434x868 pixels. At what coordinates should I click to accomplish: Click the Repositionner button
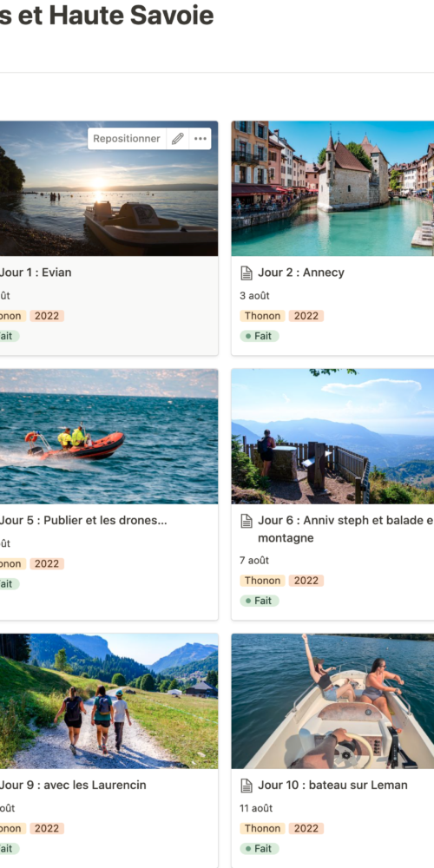click(x=127, y=138)
